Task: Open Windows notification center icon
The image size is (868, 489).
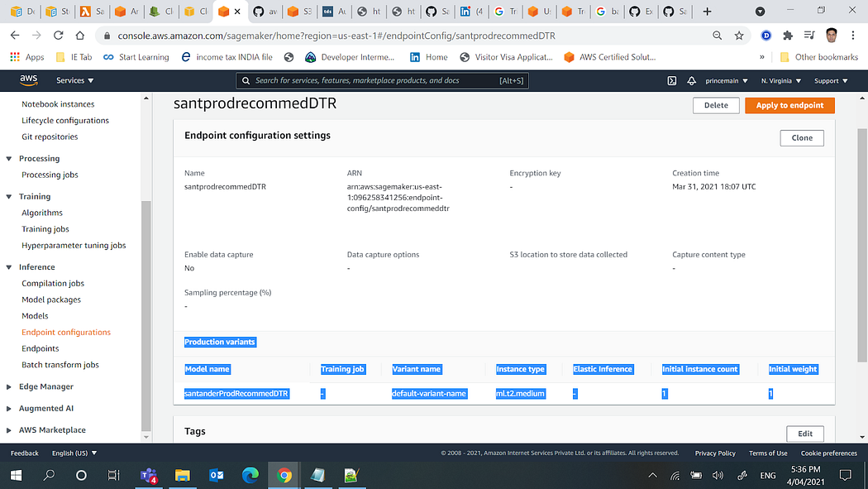Action: pos(846,475)
